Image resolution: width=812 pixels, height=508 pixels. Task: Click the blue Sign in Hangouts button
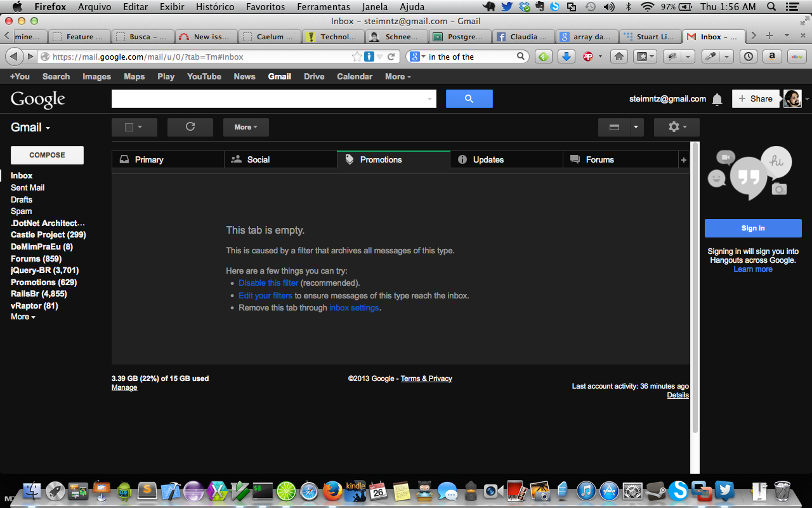[x=753, y=228]
